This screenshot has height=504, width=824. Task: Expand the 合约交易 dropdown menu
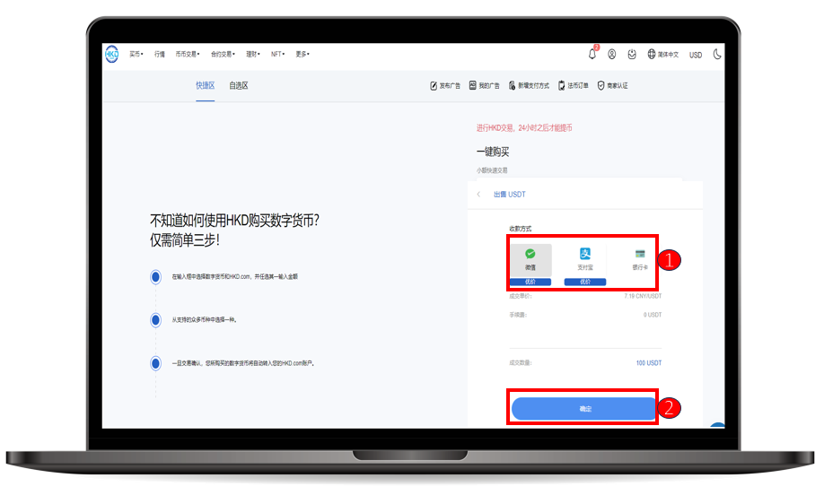[x=223, y=54]
